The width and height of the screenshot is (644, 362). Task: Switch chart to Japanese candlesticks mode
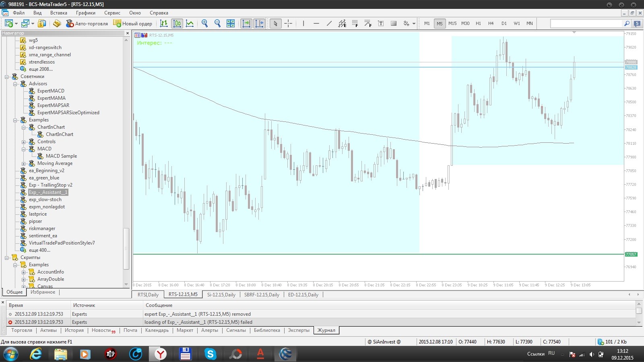point(177,23)
